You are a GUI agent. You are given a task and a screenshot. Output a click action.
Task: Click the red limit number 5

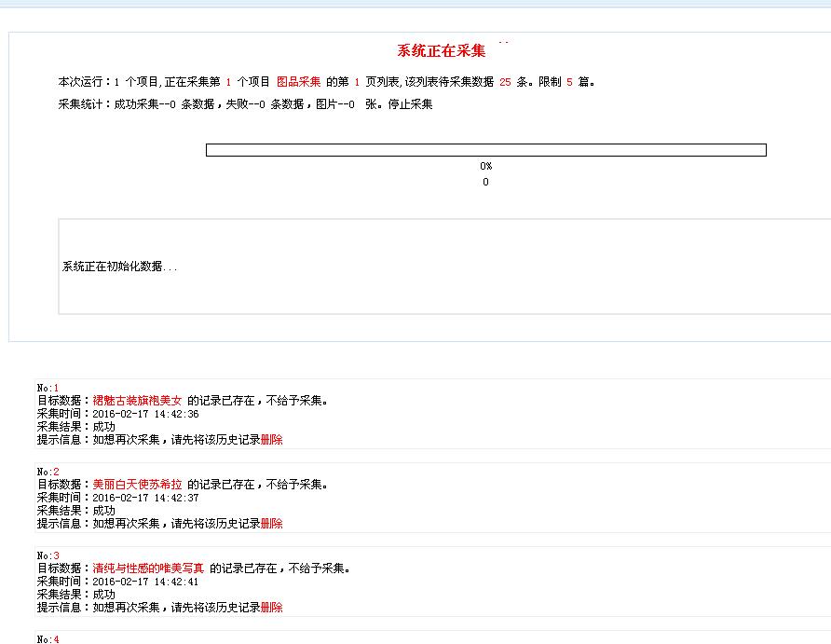569,82
